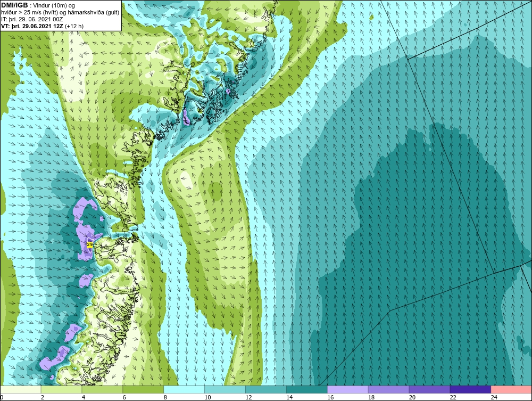Click the 'VT: þri. 29.06.2021 12Z' valid time

[x=32, y=26]
